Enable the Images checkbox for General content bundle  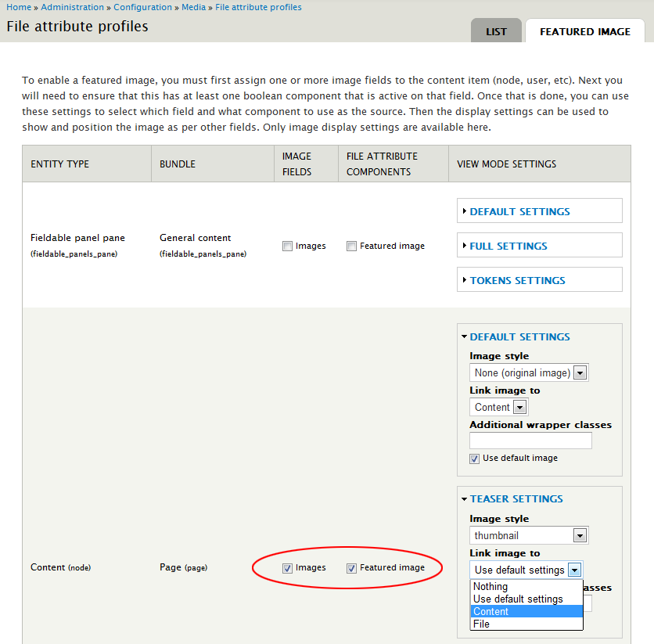click(287, 246)
